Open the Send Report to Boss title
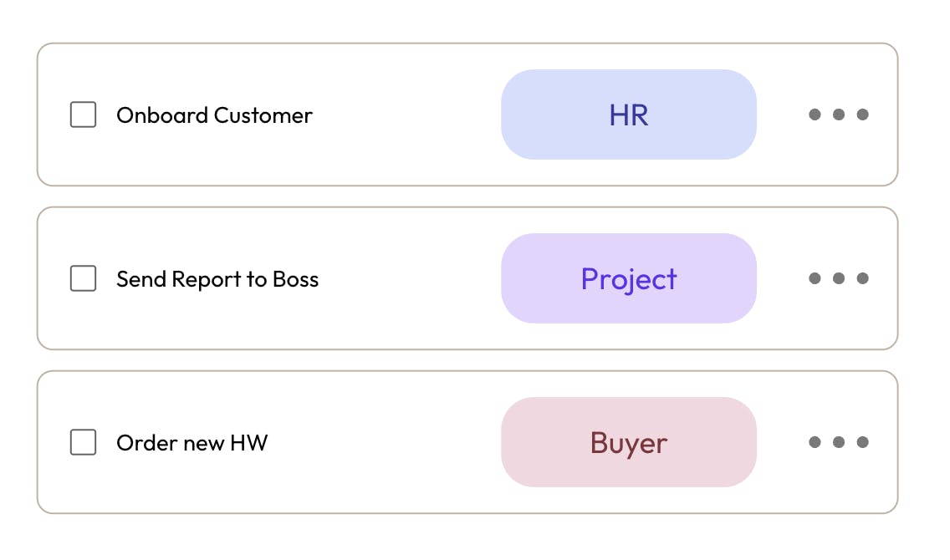 217,279
